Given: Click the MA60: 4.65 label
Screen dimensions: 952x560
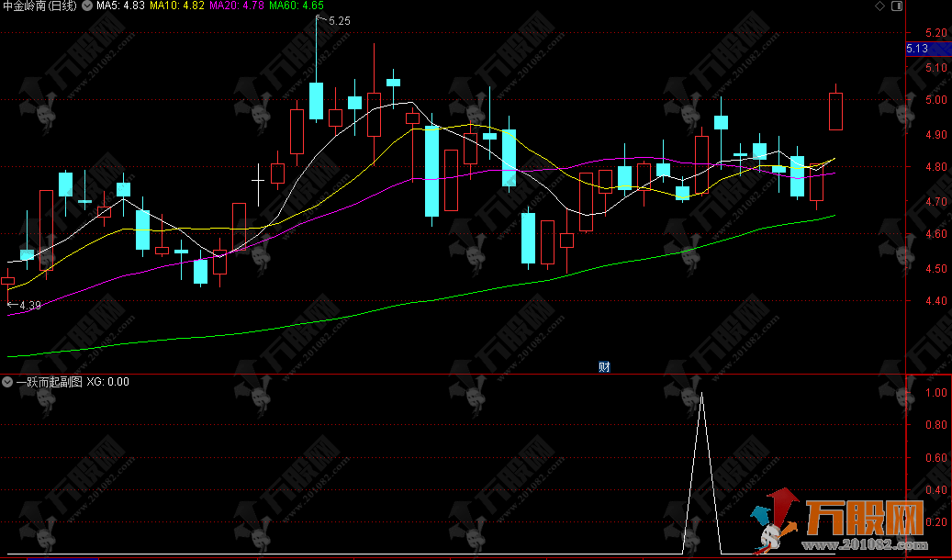Looking at the screenshot, I should (297, 6).
